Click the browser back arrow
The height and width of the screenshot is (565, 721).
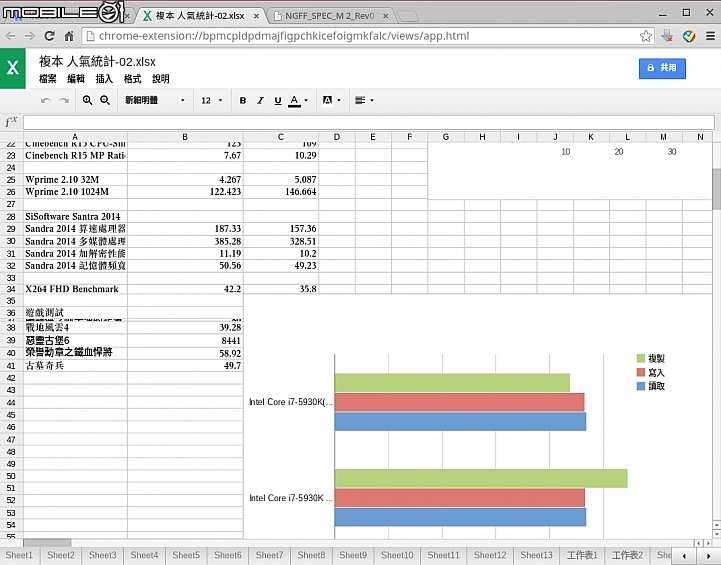10,36
